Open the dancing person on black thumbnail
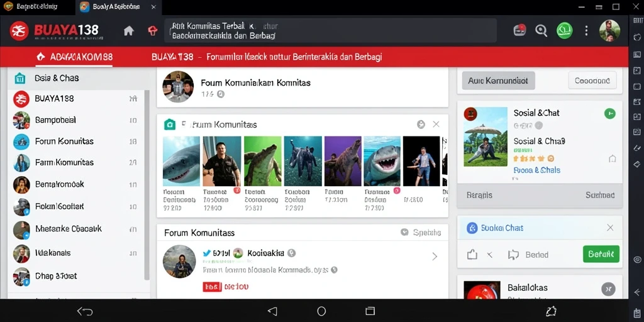This screenshot has width=644, height=322. (x=421, y=162)
